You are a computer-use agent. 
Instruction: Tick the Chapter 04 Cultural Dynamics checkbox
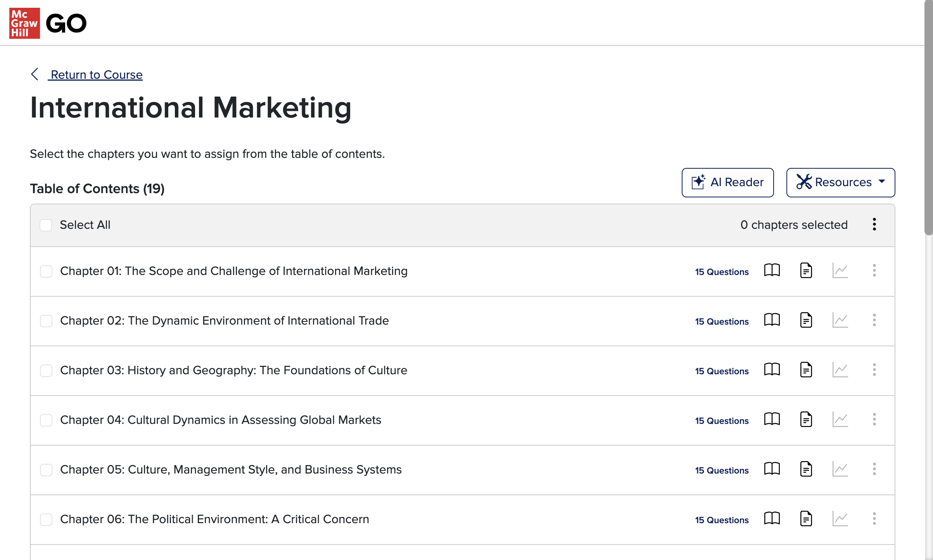tap(46, 420)
